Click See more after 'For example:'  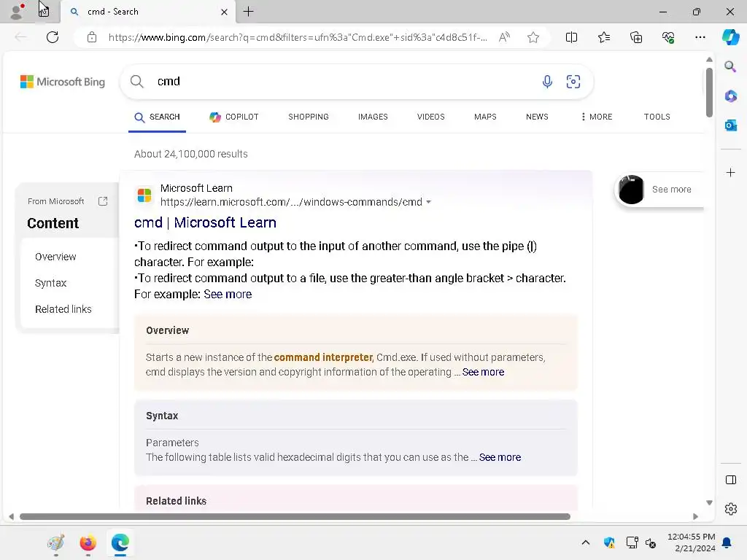[228, 295]
